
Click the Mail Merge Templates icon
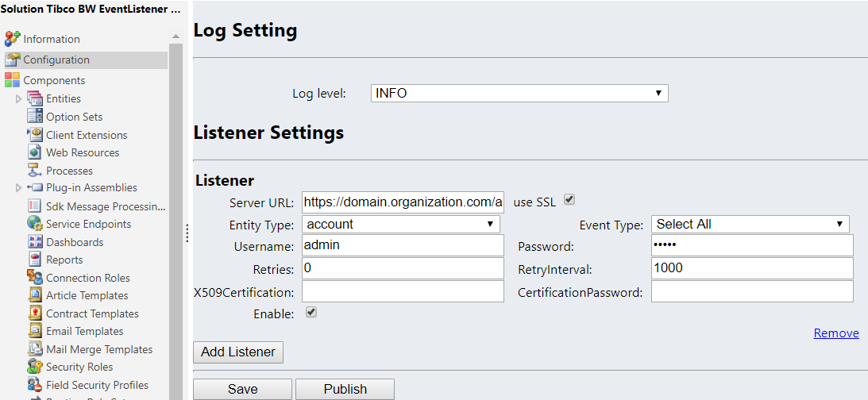point(35,349)
